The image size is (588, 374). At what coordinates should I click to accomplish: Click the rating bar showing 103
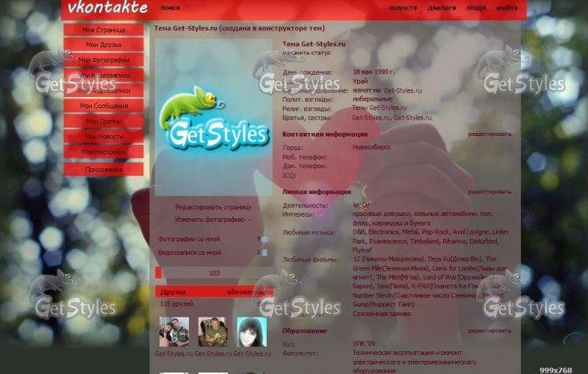point(213,273)
